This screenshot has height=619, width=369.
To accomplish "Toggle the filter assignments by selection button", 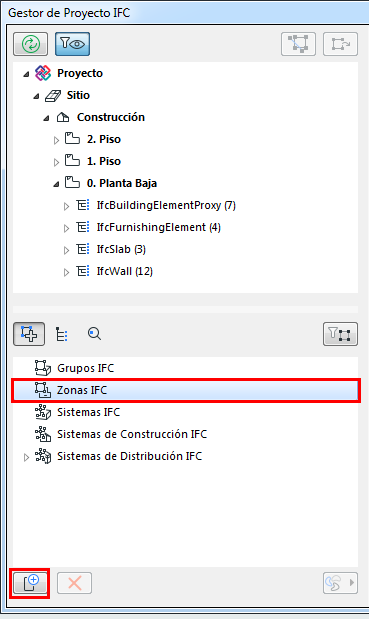I will pos(340,334).
